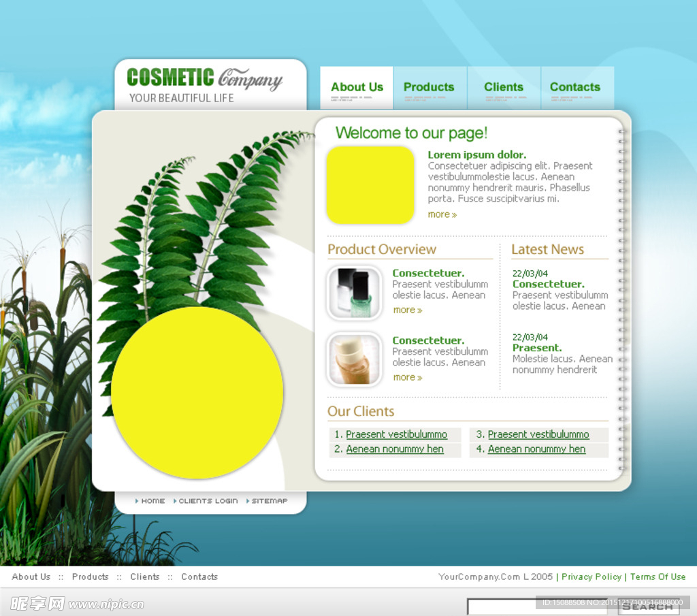Open the Terms Of Use link
Screen dimensions: 697x616
(x=658, y=577)
